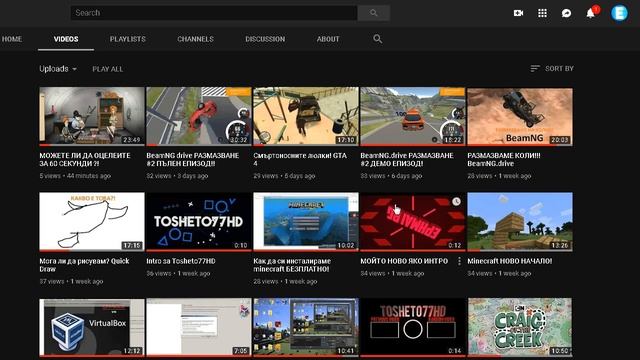This screenshot has height=360, width=640.
Task: Click the white dialog 7:05 thumbnail
Action: click(199, 327)
